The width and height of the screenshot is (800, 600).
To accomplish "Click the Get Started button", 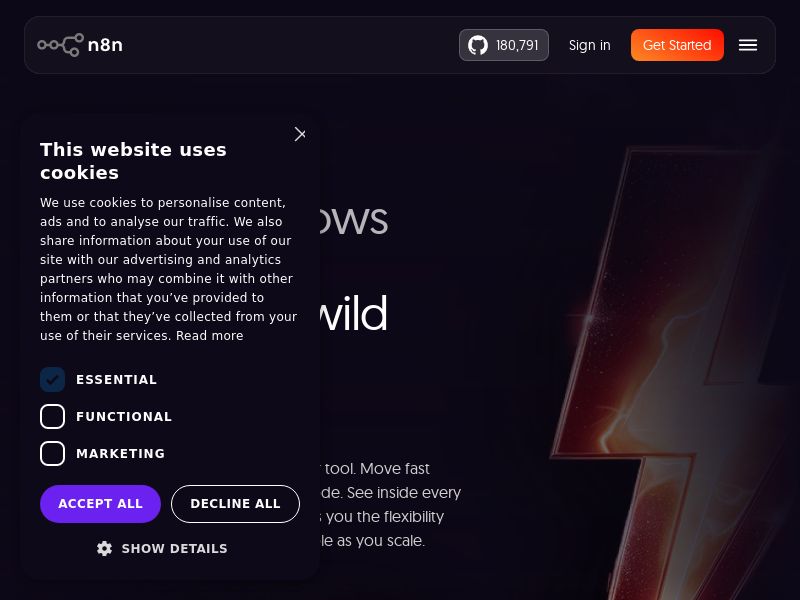I will click(677, 45).
